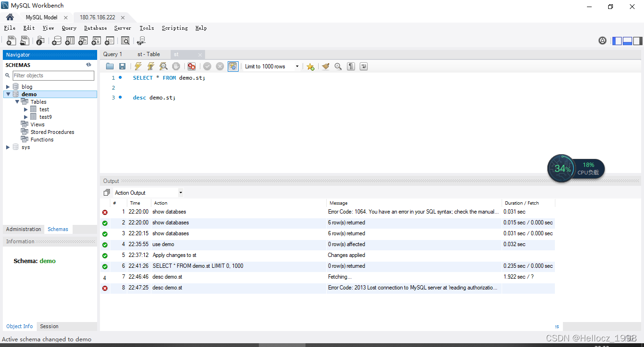Viewport: 644px width, 347px height.
Task: Select output row 8 desc demo.st error
Action: [x=328, y=288]
